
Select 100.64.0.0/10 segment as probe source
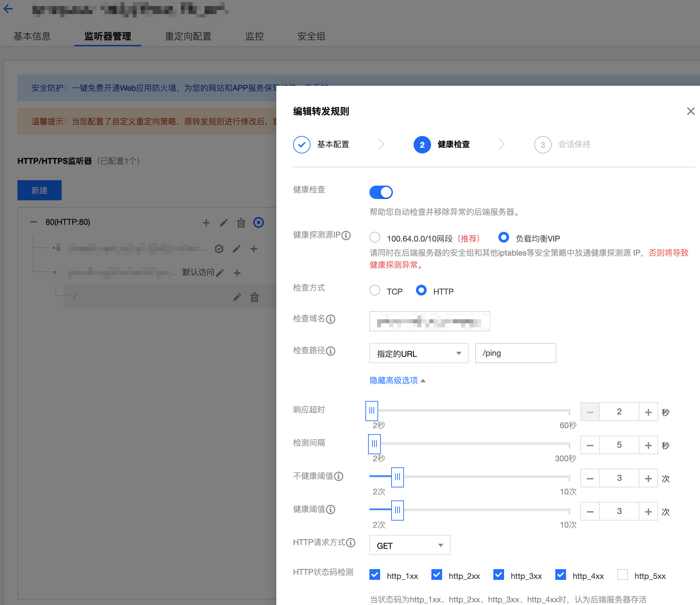point(375,237)
